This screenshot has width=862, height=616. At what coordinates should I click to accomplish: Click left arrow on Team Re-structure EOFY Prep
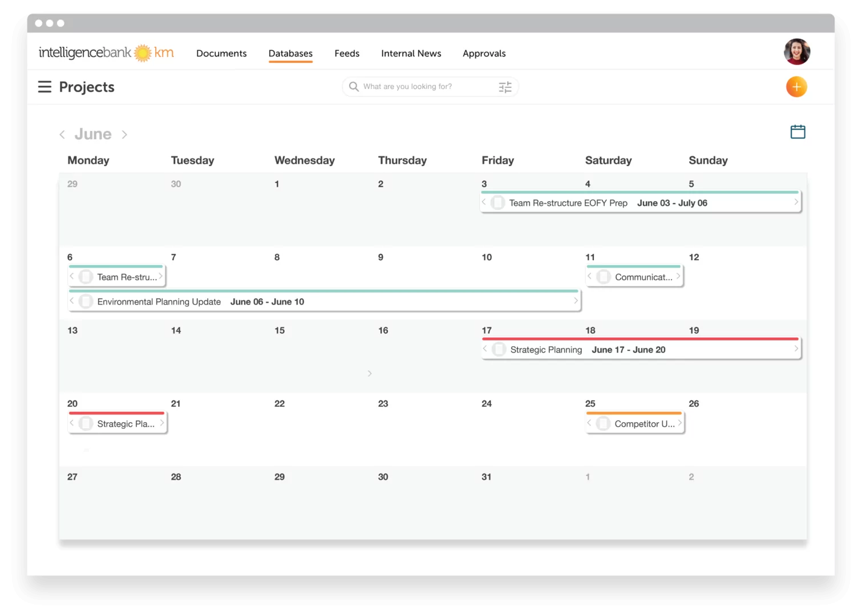click(484, 202)
